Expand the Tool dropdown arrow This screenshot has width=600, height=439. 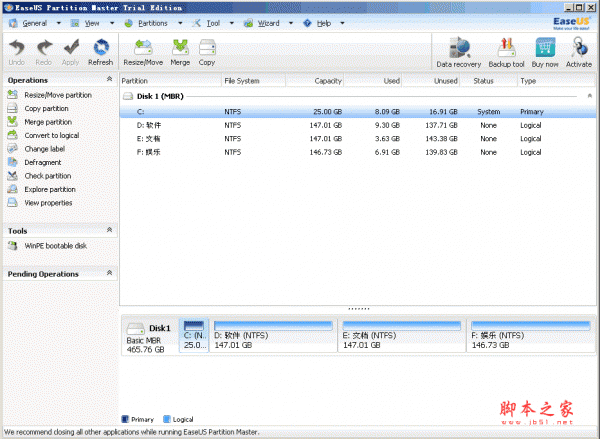(x=232, y=23)
